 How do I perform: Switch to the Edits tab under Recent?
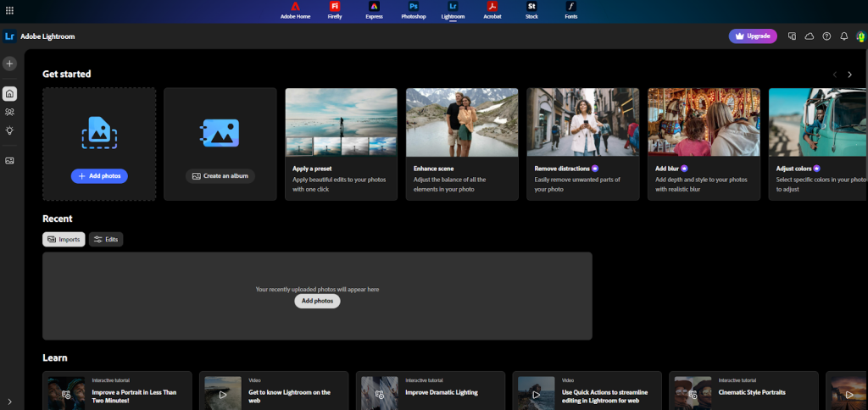(x=106, y=240)
